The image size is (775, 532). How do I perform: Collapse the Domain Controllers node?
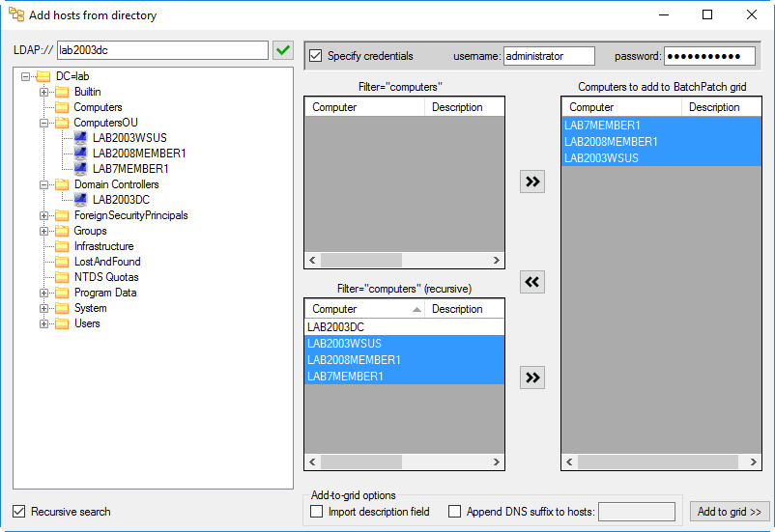[44, 184]
